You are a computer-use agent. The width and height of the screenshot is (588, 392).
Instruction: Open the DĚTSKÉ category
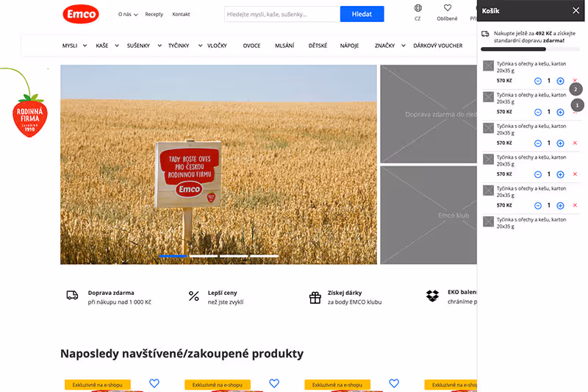[318, 46]
